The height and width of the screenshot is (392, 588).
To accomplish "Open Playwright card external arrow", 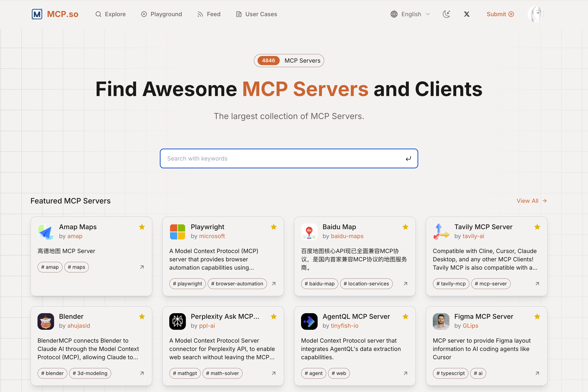I will click(274, 284).
